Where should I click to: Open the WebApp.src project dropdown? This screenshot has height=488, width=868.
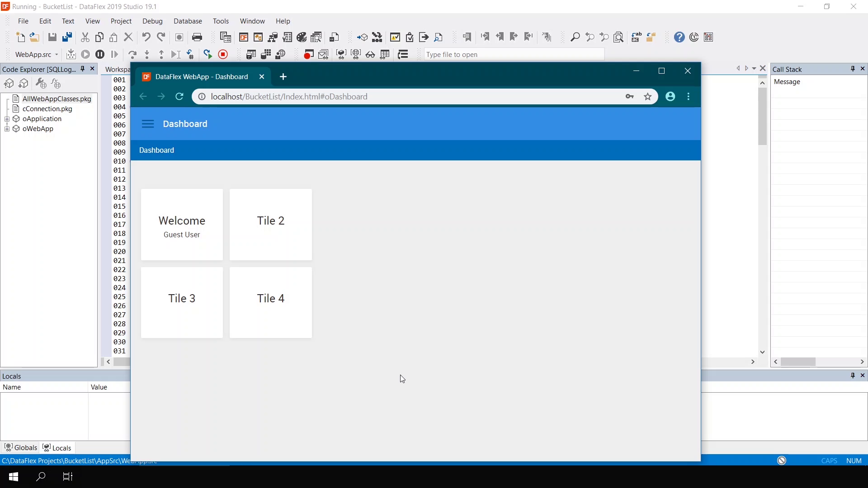pyautogui.click(x=57, y=55)
